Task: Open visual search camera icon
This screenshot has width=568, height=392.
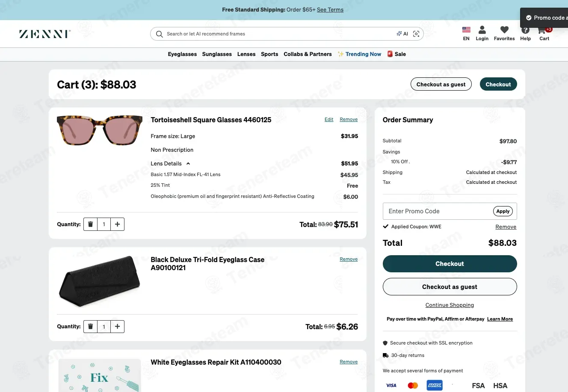Action: click(x=416, y=34)
